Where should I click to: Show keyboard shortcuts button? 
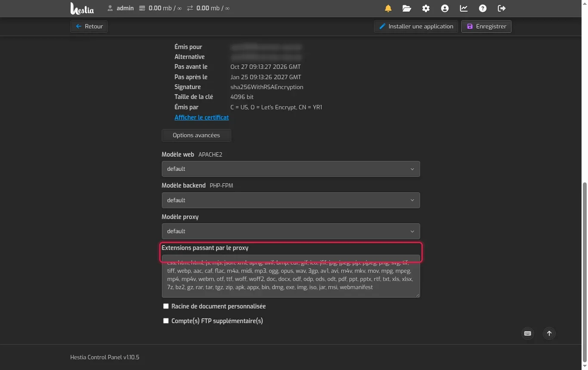(528, 333)
